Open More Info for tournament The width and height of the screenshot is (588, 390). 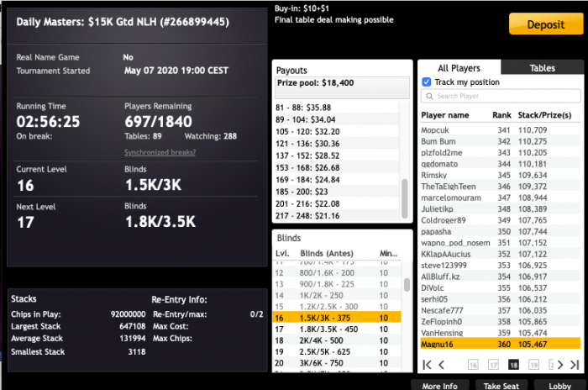coord(439,386)
